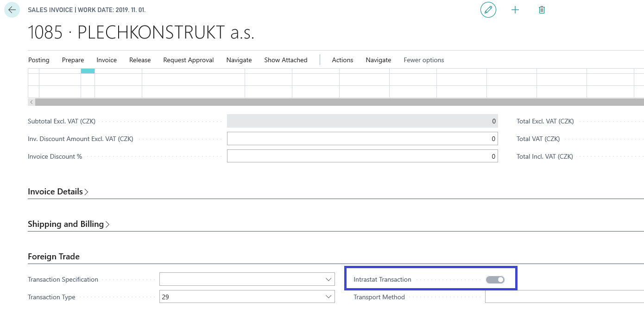Screen dimensions: 644x322
Task: Click Total VAT (CZK) label
Action: pyautogui.click(x=538, y=139)
